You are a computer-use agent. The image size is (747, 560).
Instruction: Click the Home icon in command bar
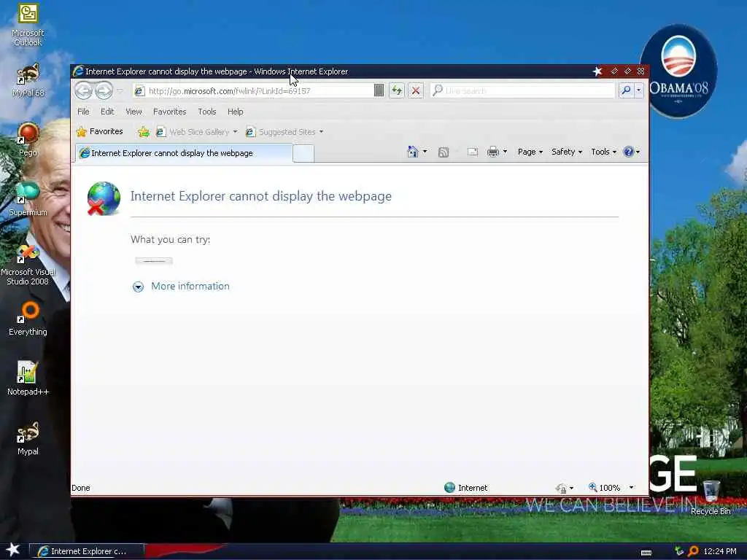click(413, 152)
